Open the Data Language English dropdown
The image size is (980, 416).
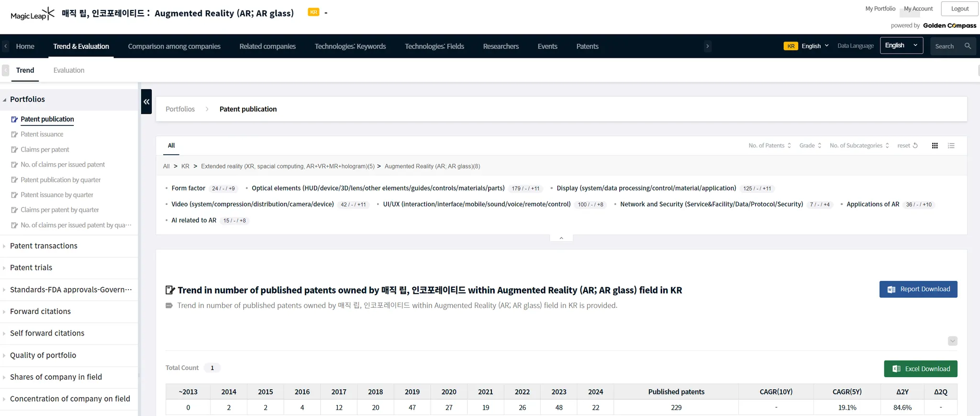coord(902,45)
